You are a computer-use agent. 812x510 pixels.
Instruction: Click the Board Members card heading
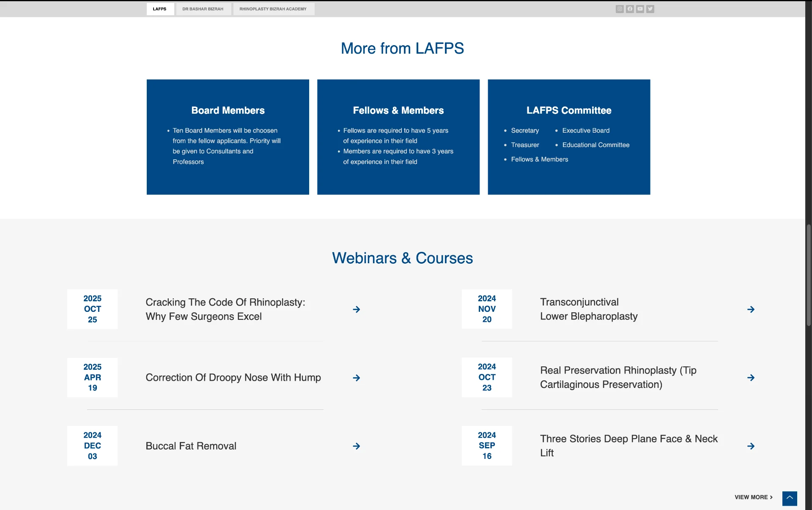tap(228, 110)
